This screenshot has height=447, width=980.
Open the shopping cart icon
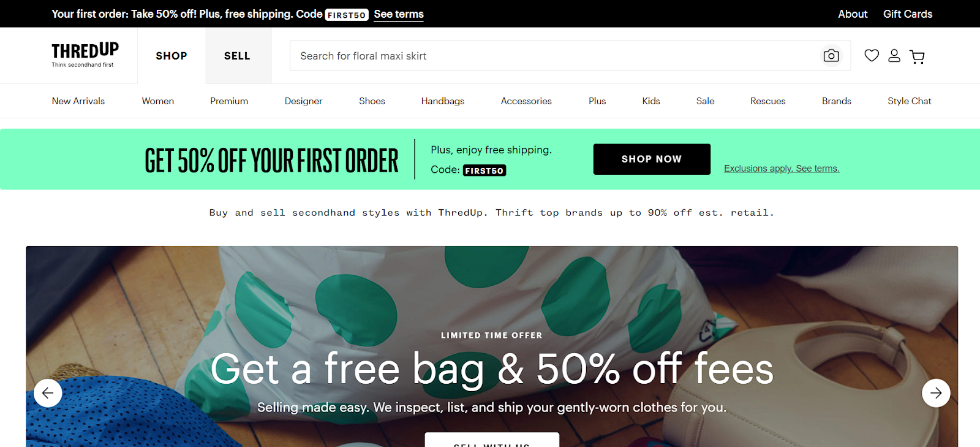pos(917,56)
